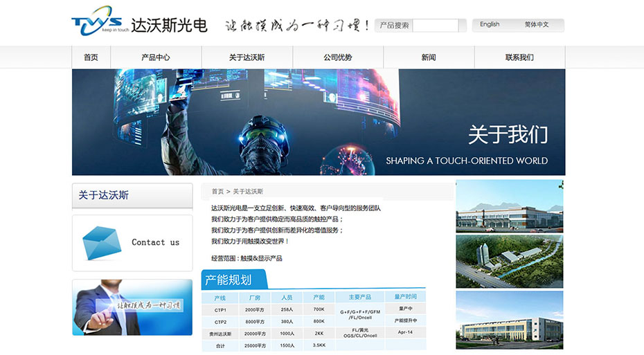Open the 公司优势 menu
Screen dimensions: 644x355
tap(338, 57)
